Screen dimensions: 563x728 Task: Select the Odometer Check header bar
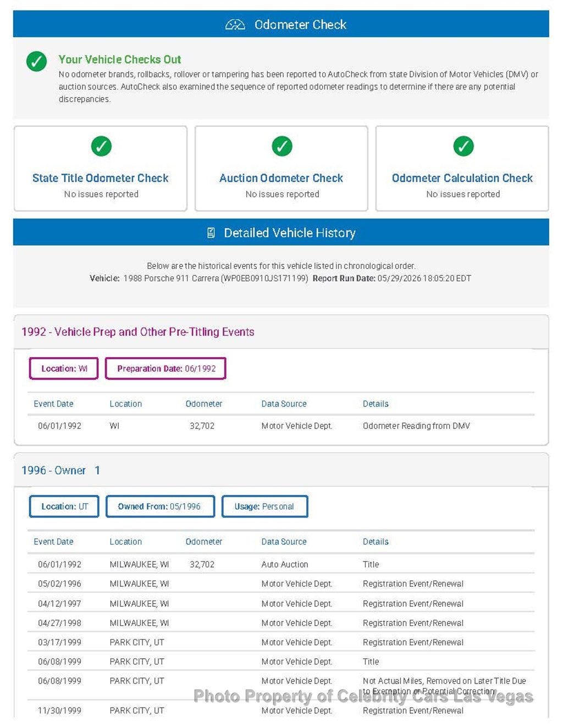coord(281,24)
